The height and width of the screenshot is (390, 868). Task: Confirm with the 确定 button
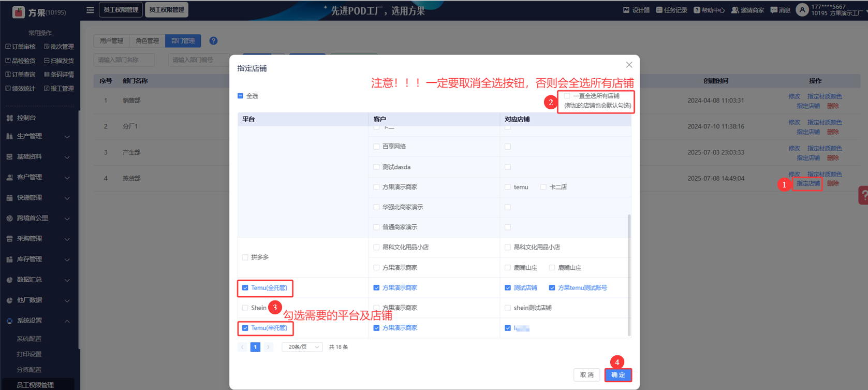(618, 375)
